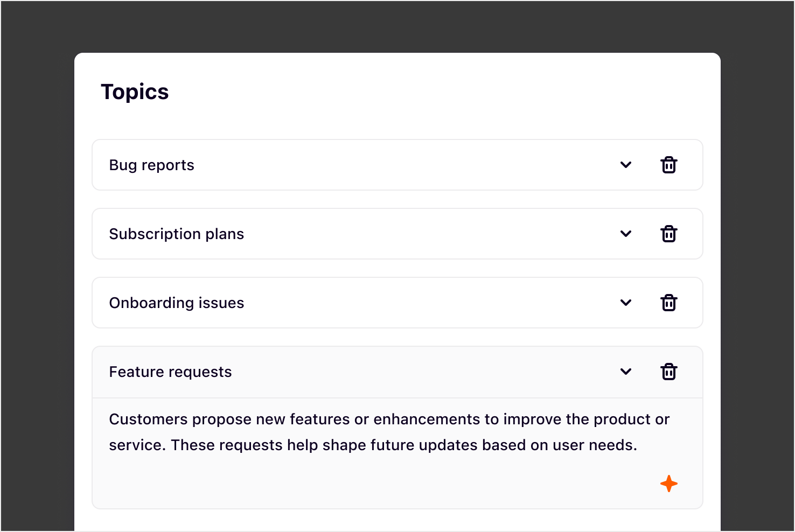Click the chevron on the first topic card
This screenshot has height=532, width=795.
pyautogui.click(x=626, y=165)
